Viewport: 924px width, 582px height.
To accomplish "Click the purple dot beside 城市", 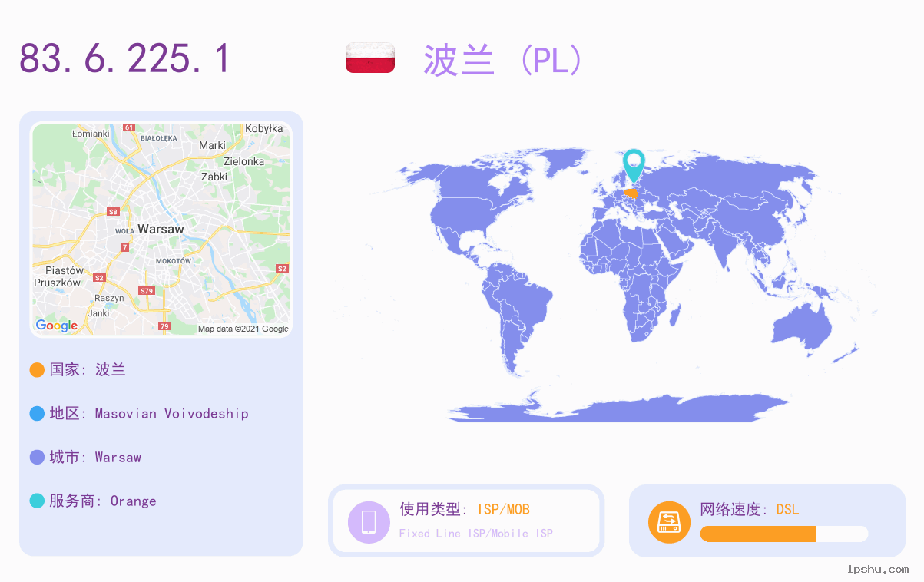I will [37, 458].
